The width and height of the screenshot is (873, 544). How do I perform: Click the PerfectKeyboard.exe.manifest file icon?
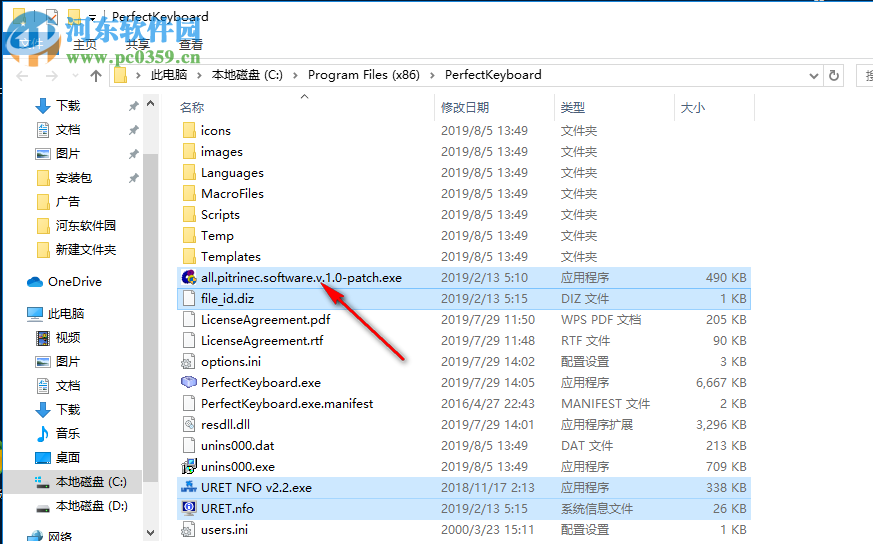(x=189, y=403)
